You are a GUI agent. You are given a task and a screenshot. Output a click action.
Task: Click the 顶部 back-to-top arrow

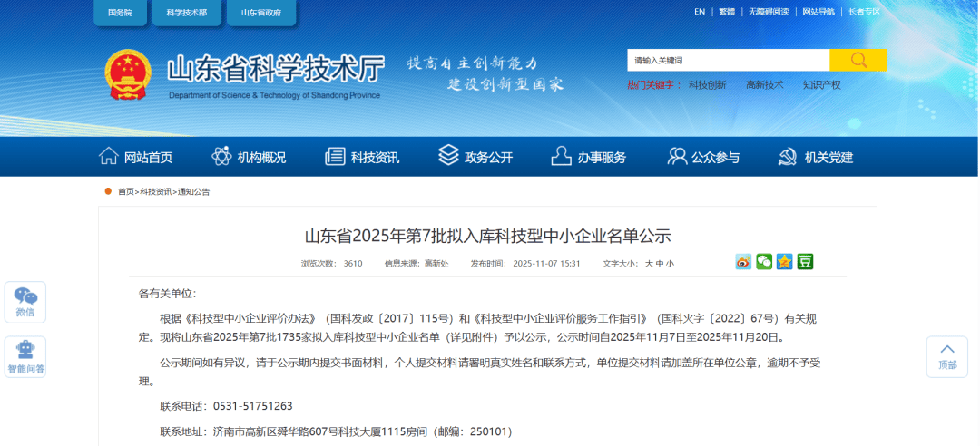tap(947, 356)
